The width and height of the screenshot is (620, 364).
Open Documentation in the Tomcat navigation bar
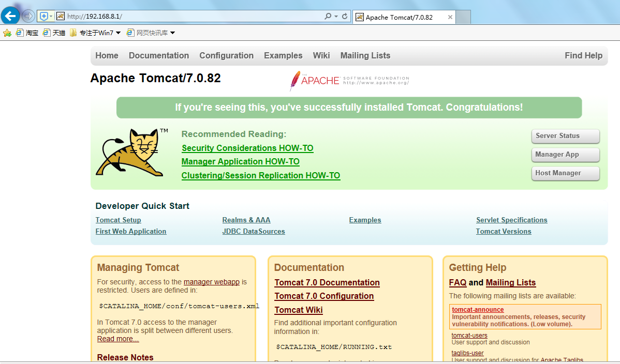159,56
